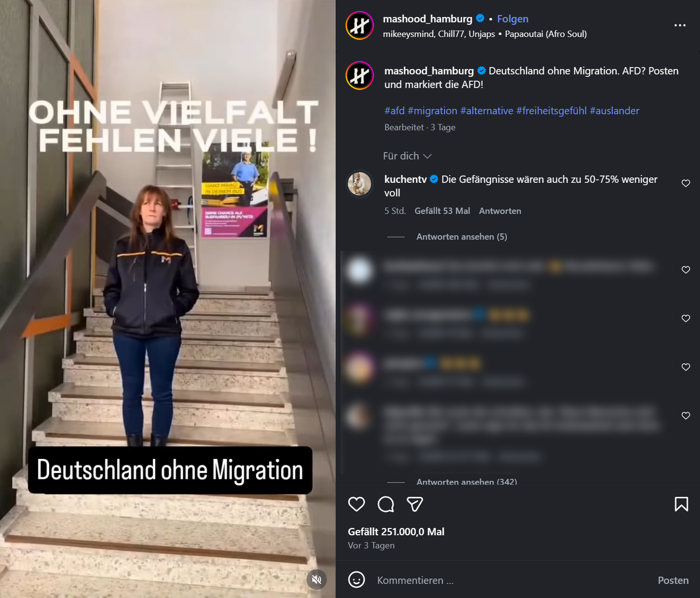Unmute the video sound
Viewport: 700px width, 598px height.
coord(317,579)
